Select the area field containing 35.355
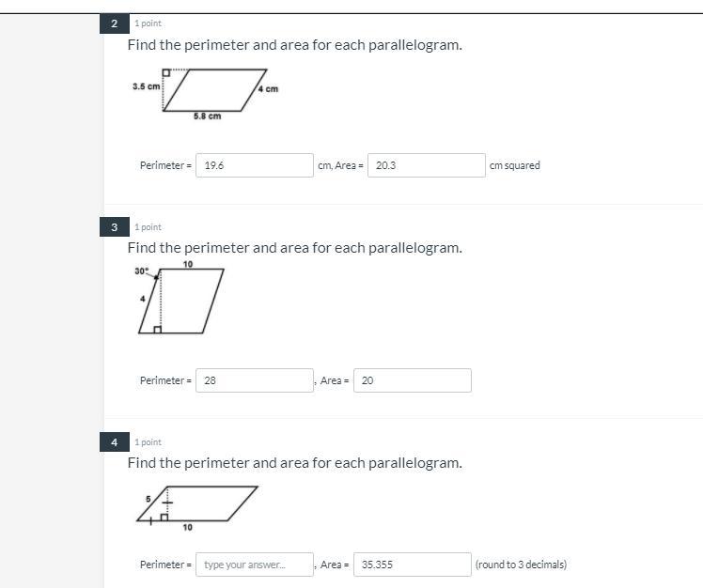This screenshot has height=588, width=703. click(412, 565)
